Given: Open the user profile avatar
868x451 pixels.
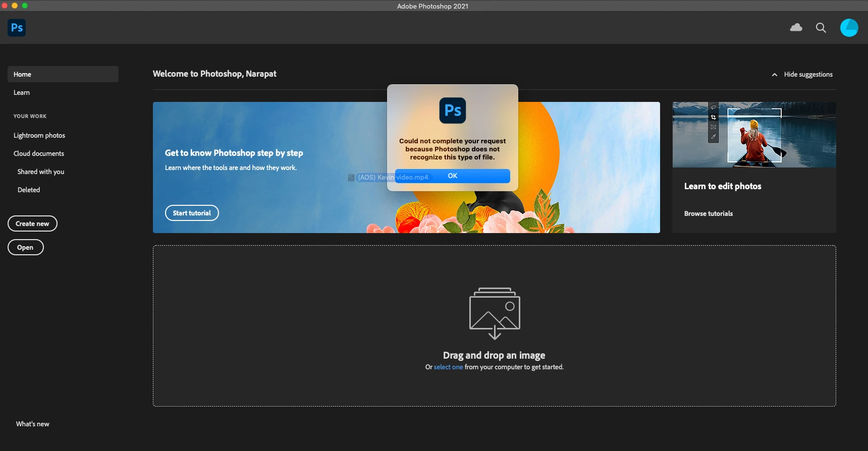Looking at the screenshot, I should point(849,28).
